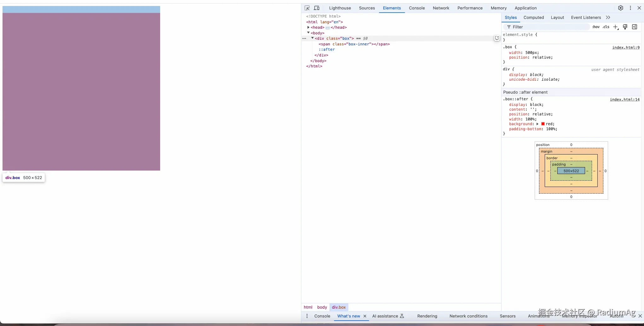Click the .box::after selector text
Image resolution: width=644 pixels, height=326 pixels.
tap(515, 99)
